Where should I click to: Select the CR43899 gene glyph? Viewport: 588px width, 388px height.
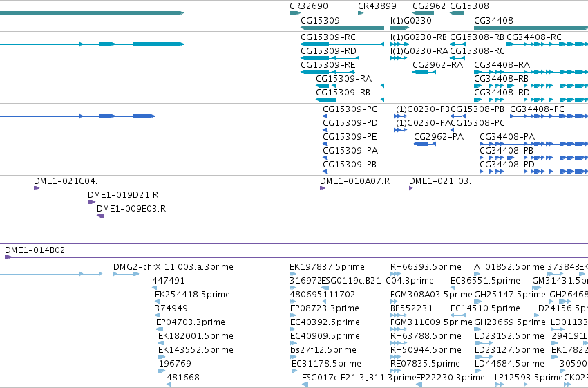pos(361,13)
